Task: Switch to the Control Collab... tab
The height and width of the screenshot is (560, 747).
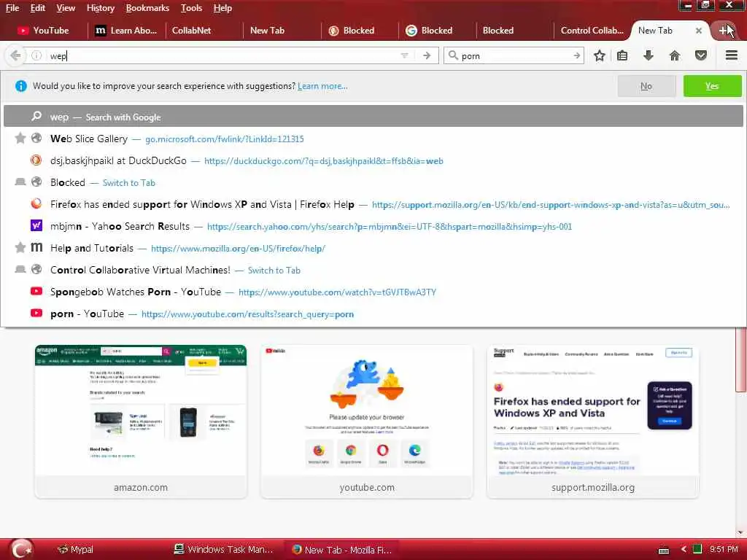Action: tap(592, 31)
